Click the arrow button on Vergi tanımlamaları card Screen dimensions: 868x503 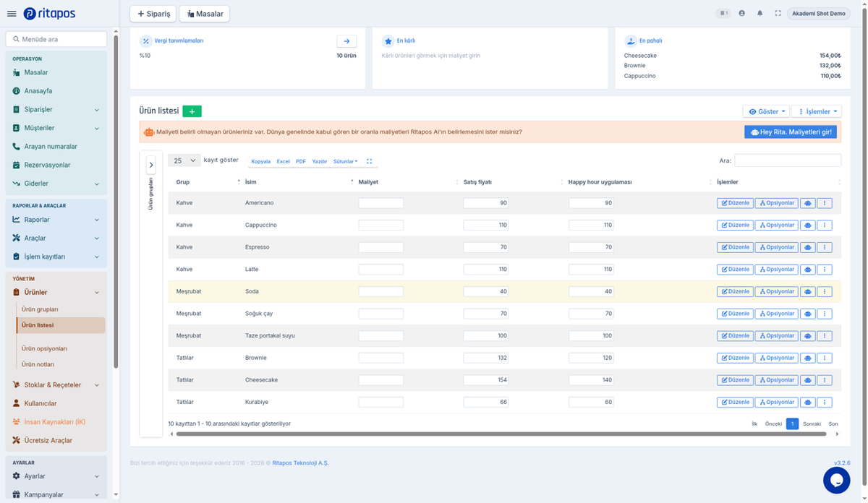coord(346,42)
